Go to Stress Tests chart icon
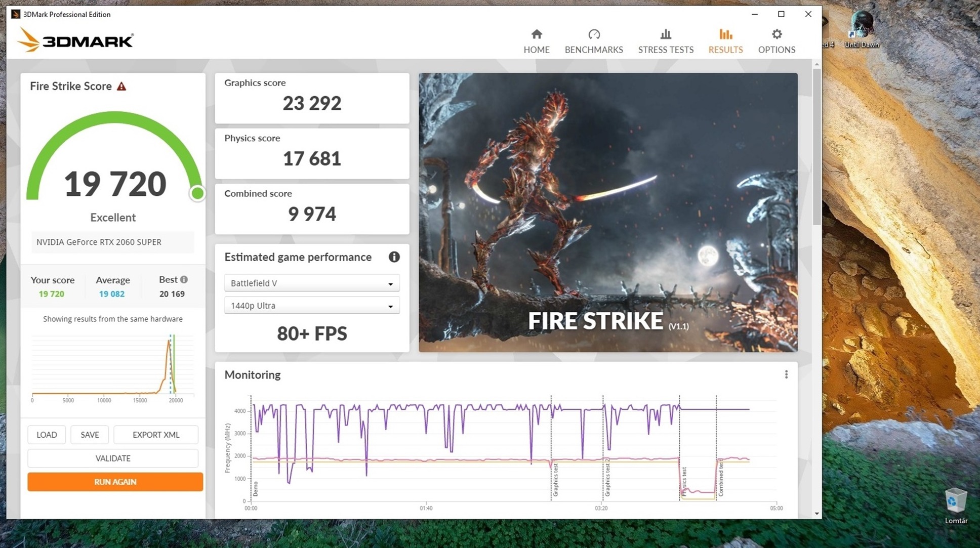The height and width of the screenshot is (548, 980). click(666, 34)
